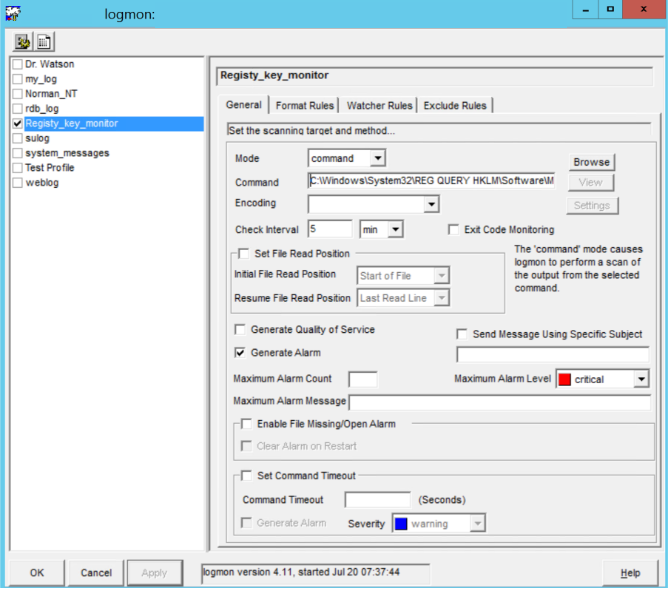Open the Mode dropdown showing command
This screenshot has width=668, height=589.
coord(377,158)
